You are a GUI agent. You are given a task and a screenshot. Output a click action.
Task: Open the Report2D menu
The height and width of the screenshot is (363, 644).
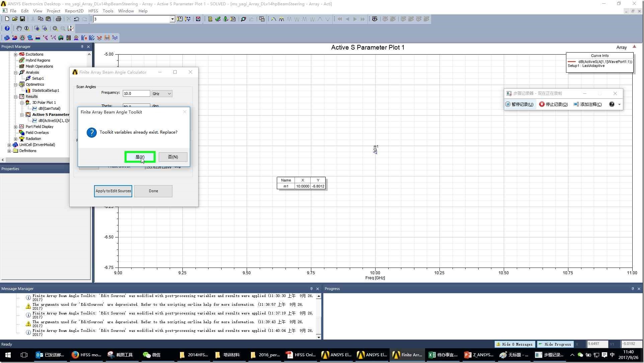point(74,11)
